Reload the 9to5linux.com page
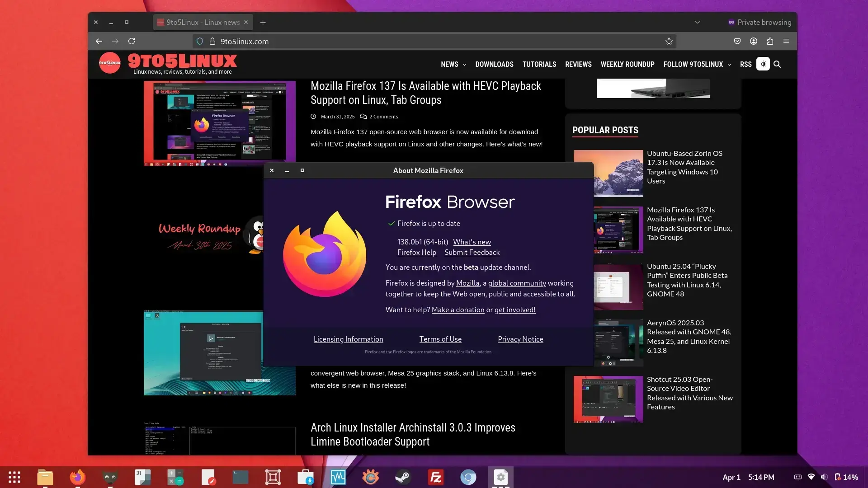Image resolution: width=868 pixels, height=488 pixels. 132,41
